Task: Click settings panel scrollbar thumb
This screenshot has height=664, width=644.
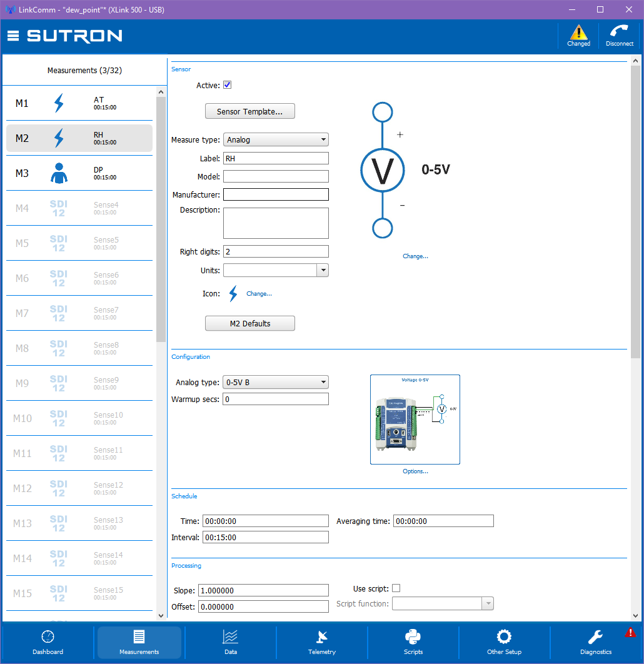Action: pyautogui.click(x=635, y=212)
